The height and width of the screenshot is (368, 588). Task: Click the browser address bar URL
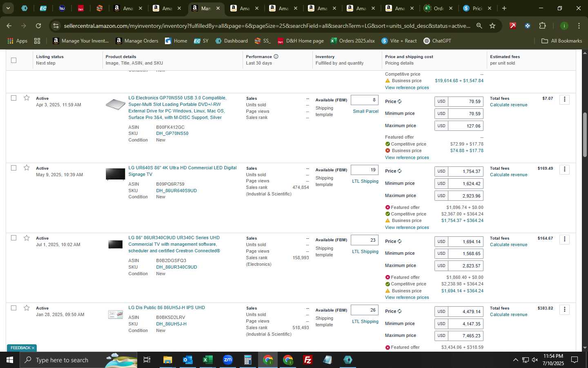pos(267,26)
